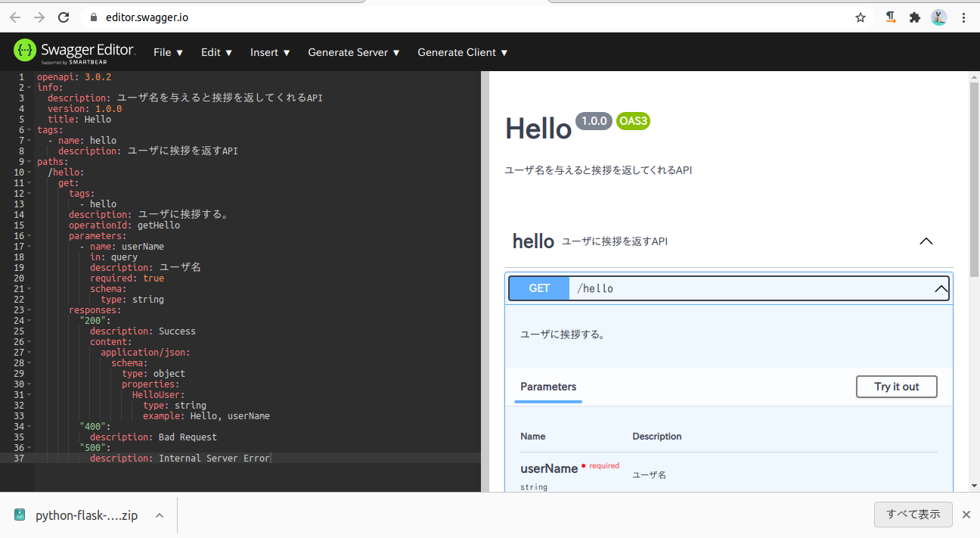Click the pilcrow extension icon in toolbar
The image size is (980, 538).
[890, 17]
